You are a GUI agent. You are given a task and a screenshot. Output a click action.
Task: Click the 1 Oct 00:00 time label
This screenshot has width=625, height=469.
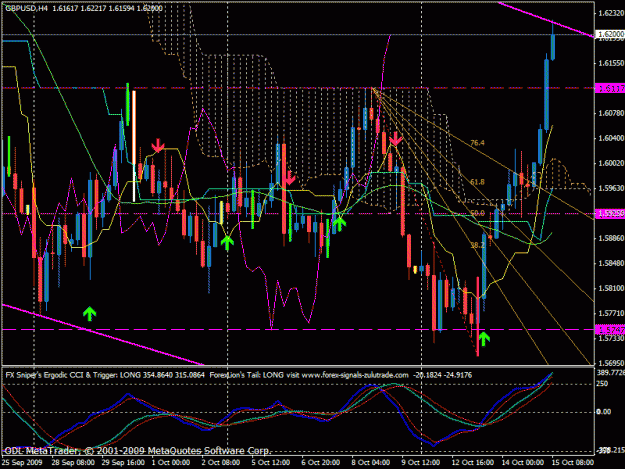pyautogui.click(x=171, y=462)
